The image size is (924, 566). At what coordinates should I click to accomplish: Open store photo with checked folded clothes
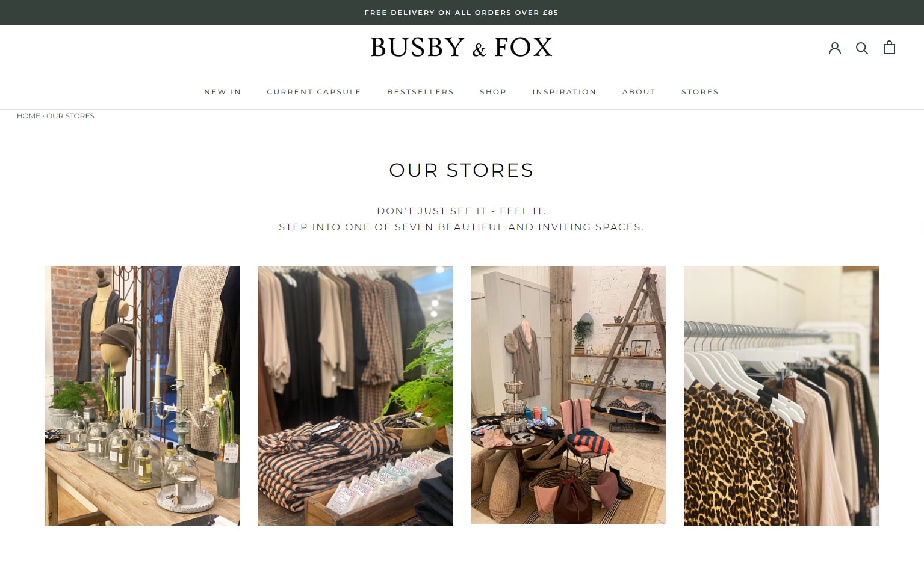355,396
